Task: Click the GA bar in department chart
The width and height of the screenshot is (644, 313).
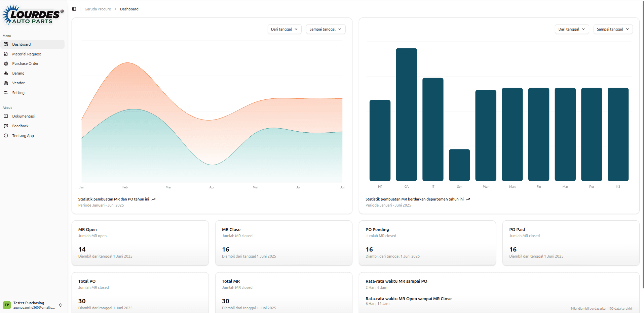Action: pyautogui.click(x=406, y=114)
